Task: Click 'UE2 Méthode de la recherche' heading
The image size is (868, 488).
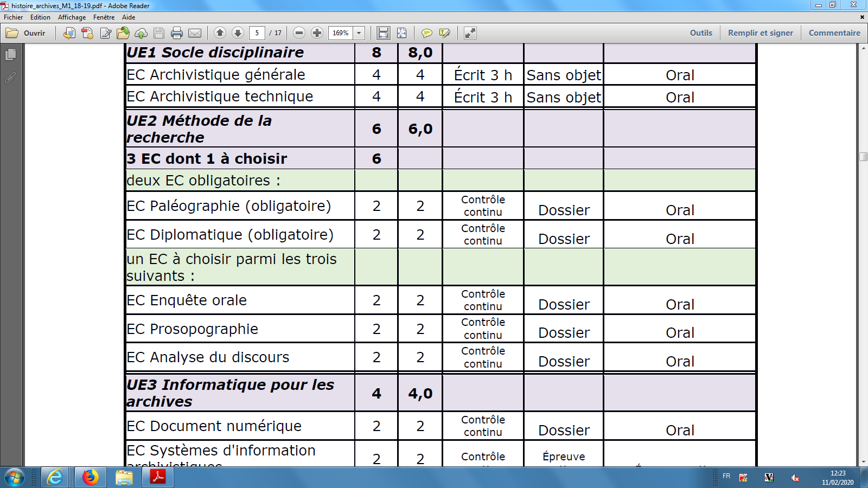Action: click(199, 129)
